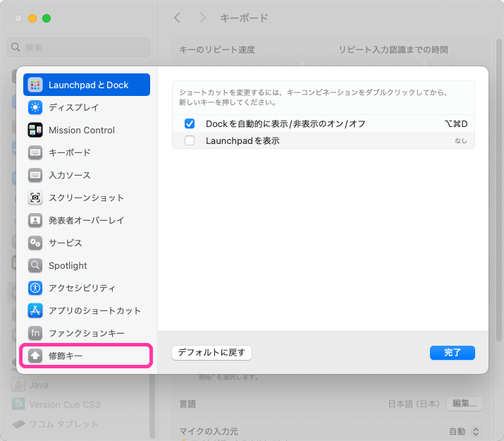Select the Launchpad と Dock icon

pos(36,85)
